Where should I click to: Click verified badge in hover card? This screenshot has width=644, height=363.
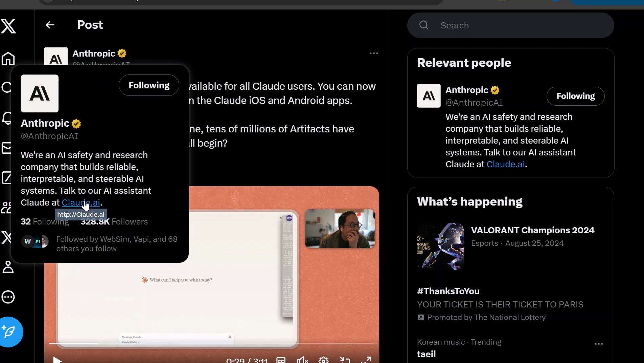tap(76, 124)
